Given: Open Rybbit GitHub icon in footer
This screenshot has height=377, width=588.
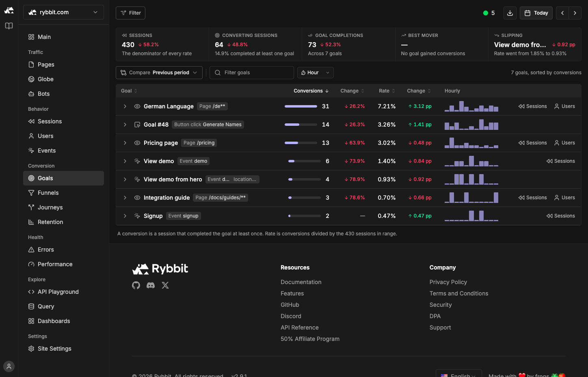Looking at the screenshot, I should coord(136,285).
